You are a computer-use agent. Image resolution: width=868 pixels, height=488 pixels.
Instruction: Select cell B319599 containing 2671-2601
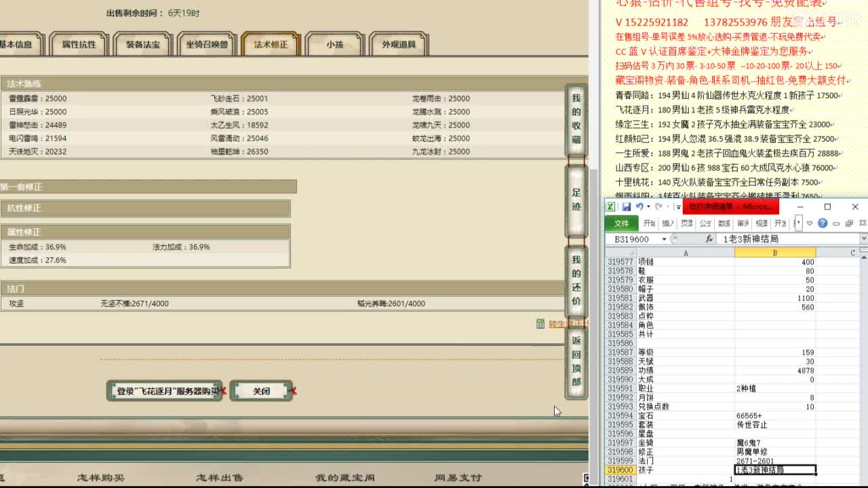click(x=774, y=461)
